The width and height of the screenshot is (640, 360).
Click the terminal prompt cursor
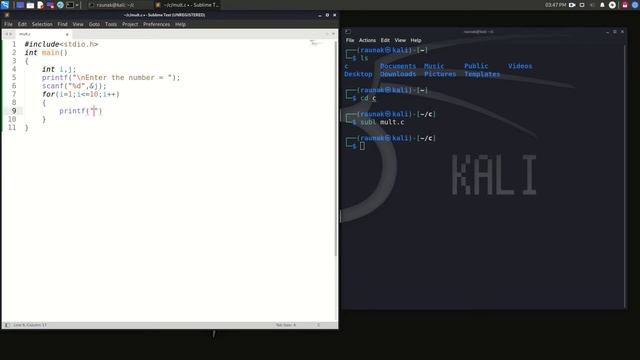pyautogui.click(x=362, y=146)
